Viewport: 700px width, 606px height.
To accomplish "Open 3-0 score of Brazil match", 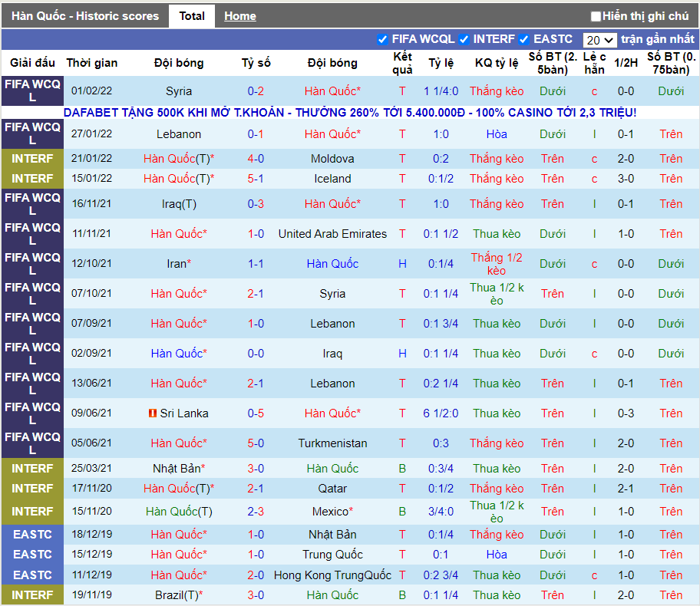I will (256, 595).
